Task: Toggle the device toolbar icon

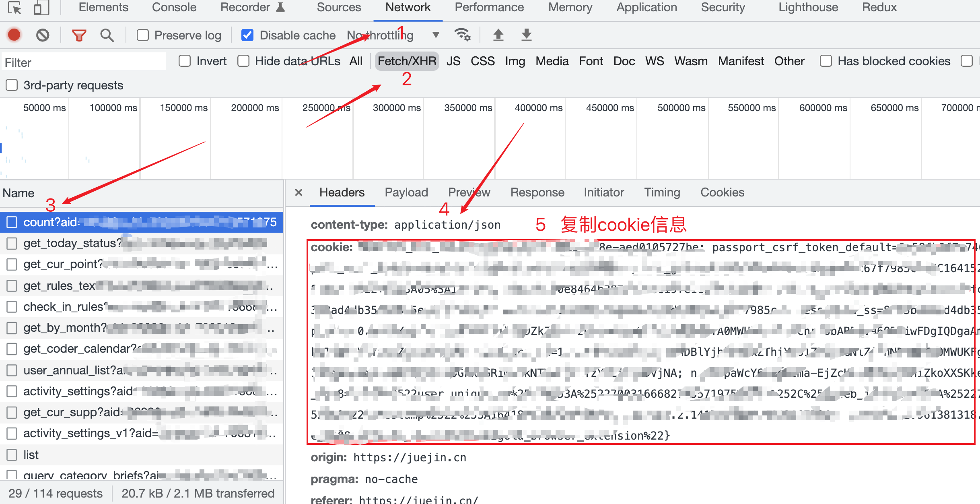Action: tap(41, 8)
